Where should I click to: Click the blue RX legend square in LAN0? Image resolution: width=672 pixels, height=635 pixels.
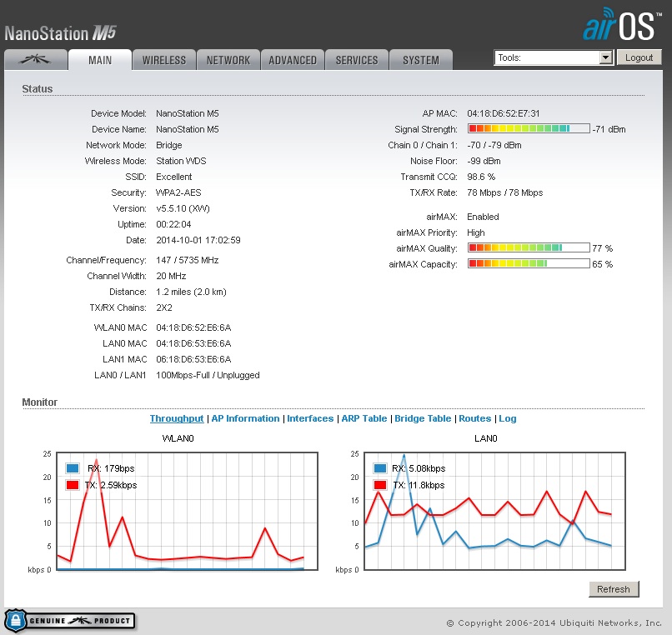point(380,468)
